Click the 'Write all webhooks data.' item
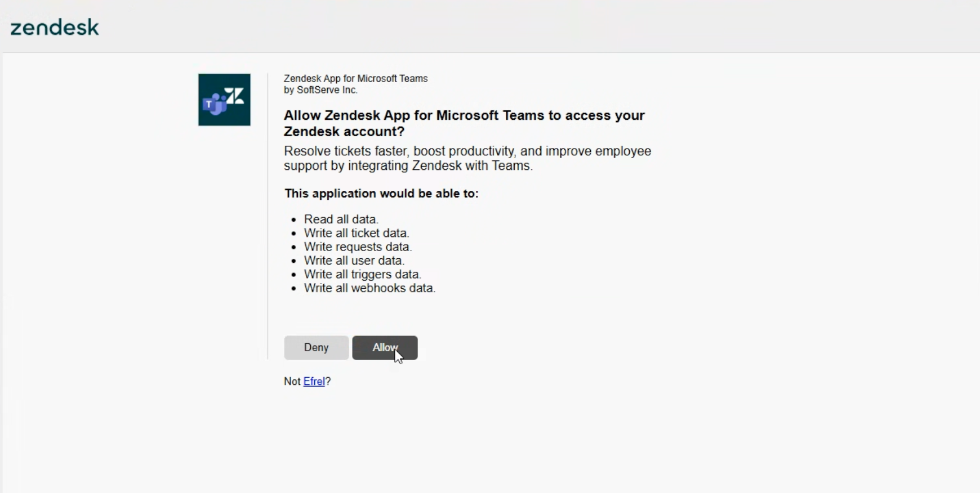The image size is (980, 493). point(370,288)
